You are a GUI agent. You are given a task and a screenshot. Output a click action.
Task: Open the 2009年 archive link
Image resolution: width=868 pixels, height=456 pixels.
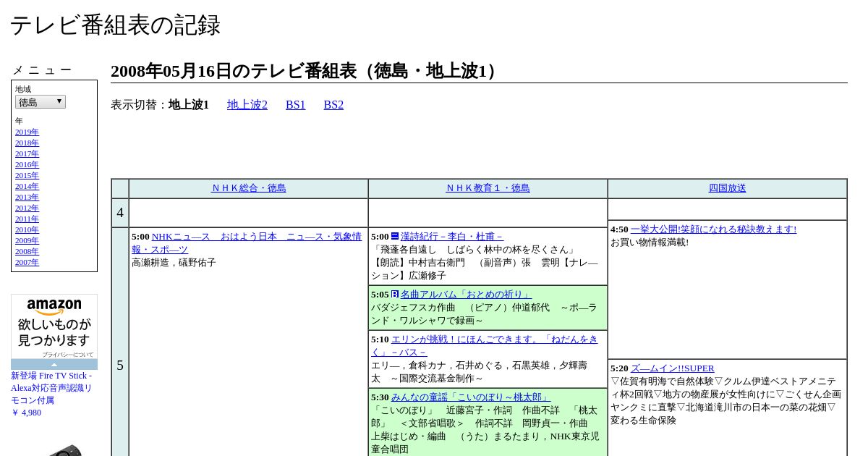pyautogui.click(x=27, y=240)
